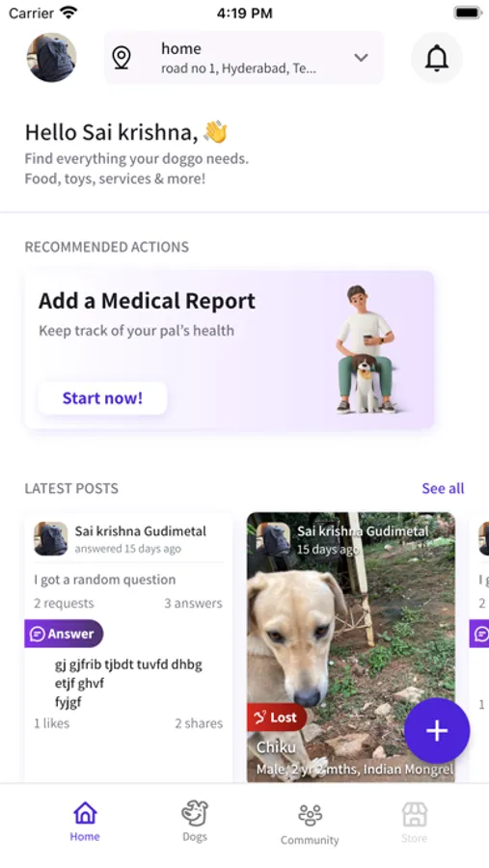
Task: Tap the purple plus floating button
Action: [437, 731]
